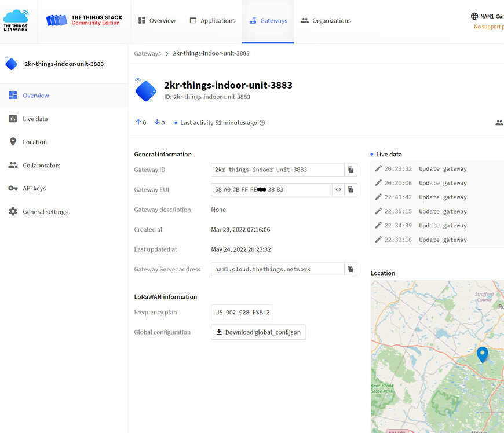Copy the Gateway ID to clipboard
Screen dimensions: 504x433
point(350,170)
